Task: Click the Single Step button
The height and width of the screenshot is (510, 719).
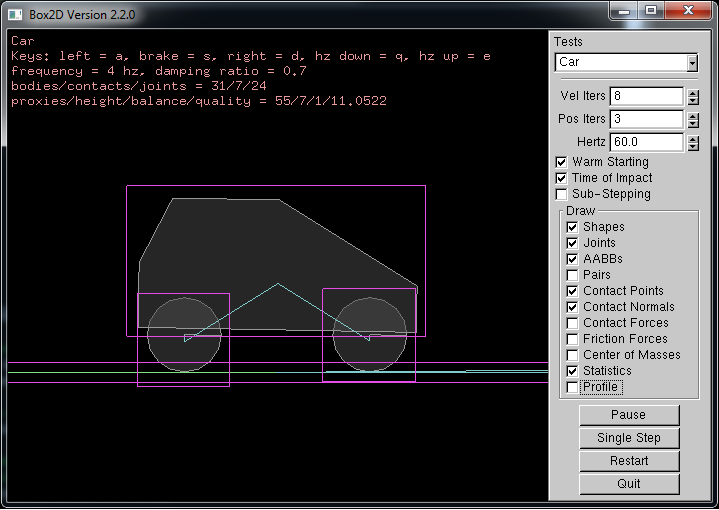Action: (628, 438)
